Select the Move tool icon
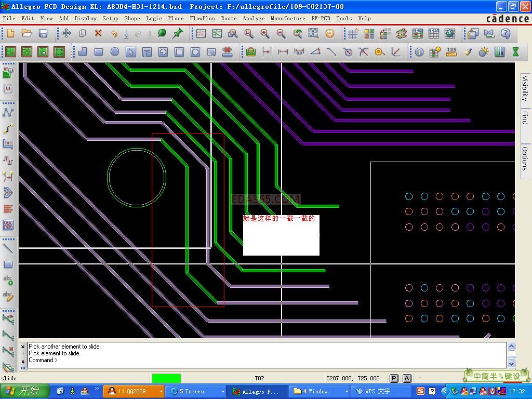Image resolution: width=532 pixels, height=399 pixels. 66,34
